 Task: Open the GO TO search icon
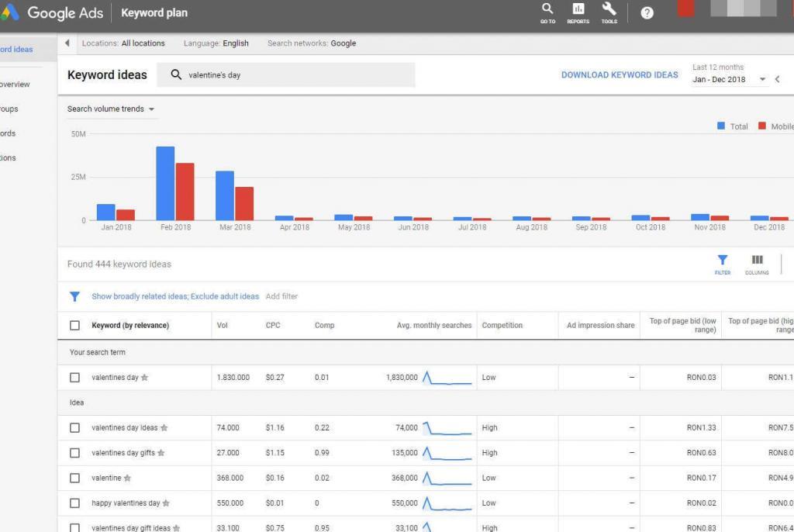click(x=547, y=12)
